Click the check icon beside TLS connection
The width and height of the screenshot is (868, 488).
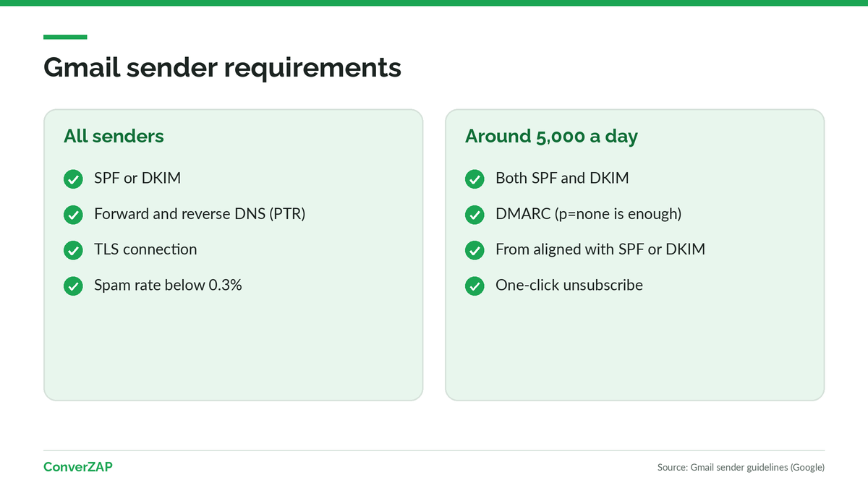73,250
